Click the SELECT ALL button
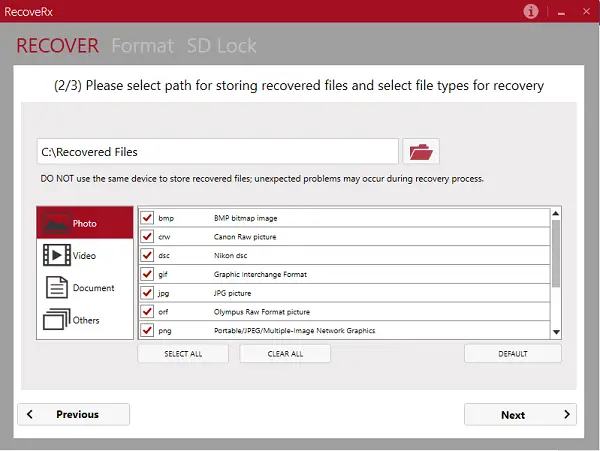Image resolution: width=600 pixels, height=451 pixels. pos(183,354)
